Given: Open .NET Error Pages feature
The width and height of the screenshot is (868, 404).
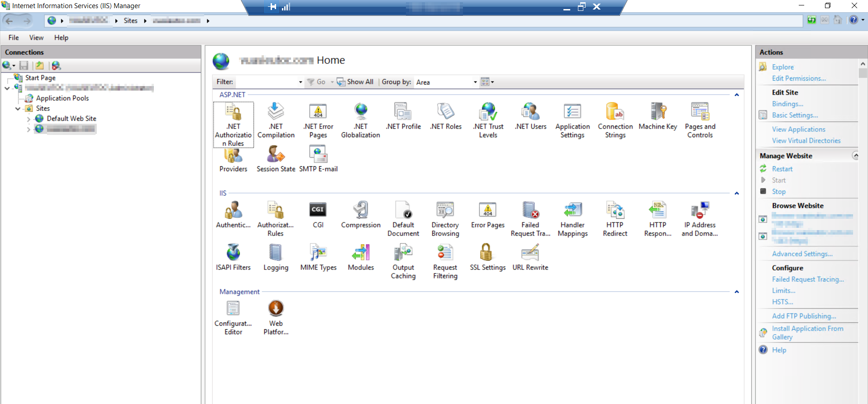Looking at the screenshot, I should [x=319, y=120].
